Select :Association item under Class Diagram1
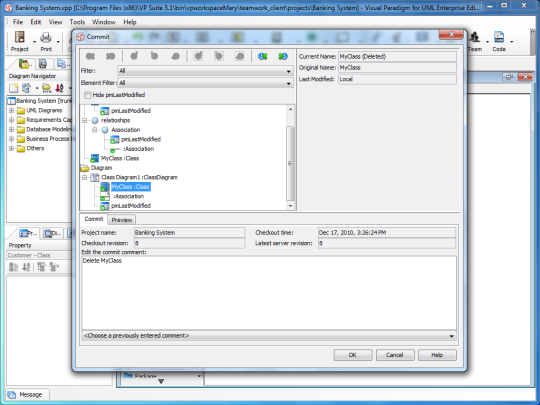This screenshot has height=405, width=540. (x=128, y=196)
